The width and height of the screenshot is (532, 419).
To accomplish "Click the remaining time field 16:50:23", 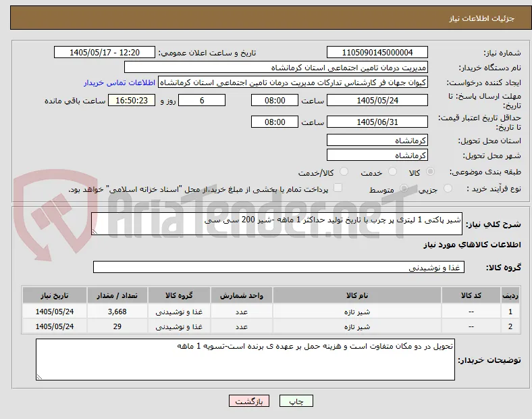I will click(x=132, y=100).
